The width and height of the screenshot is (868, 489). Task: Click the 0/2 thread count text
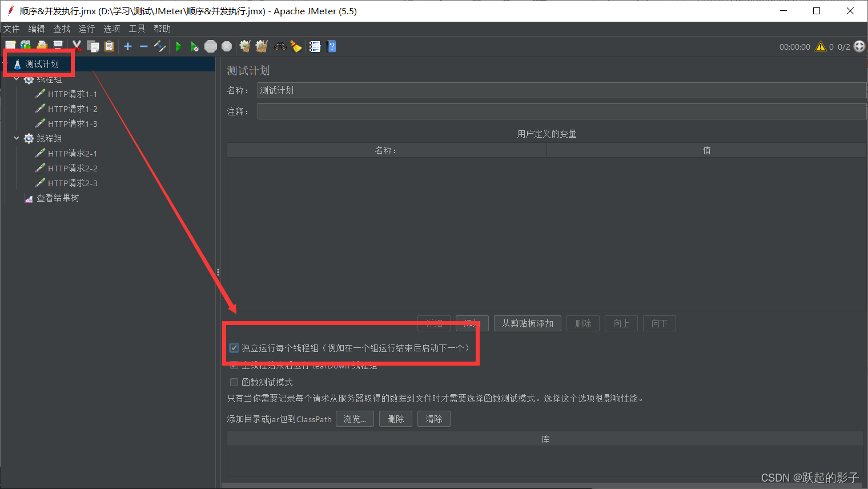point(843,47)
